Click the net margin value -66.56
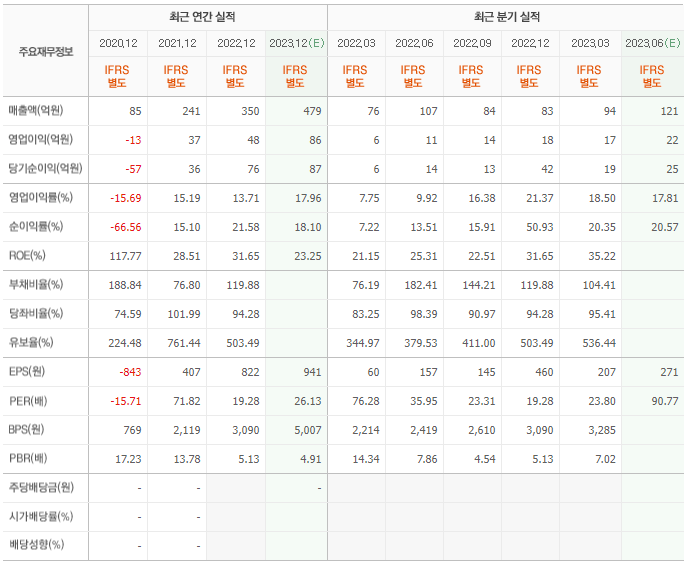Image resolution: width=688 pixels, height=564 pixels. (125, 227)
